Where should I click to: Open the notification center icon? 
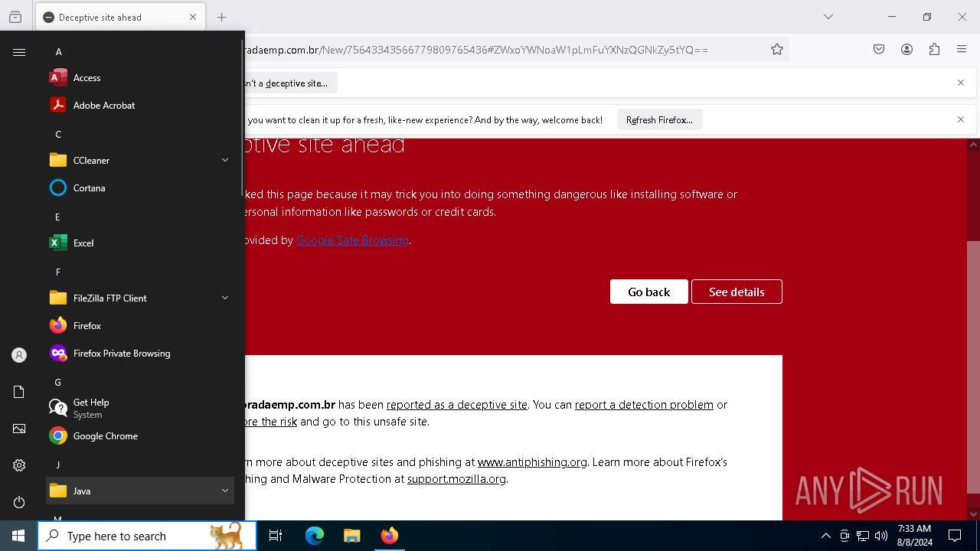[955, 536]
